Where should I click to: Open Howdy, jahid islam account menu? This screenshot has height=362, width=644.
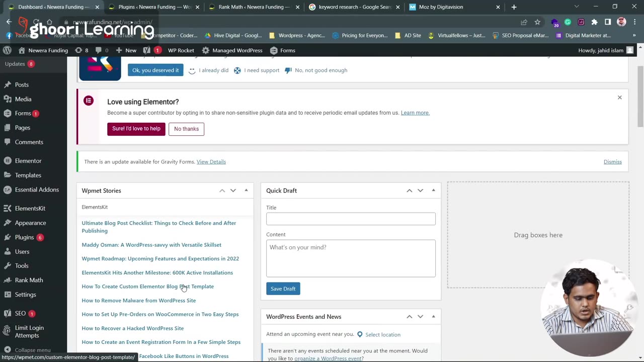point(606,50)
